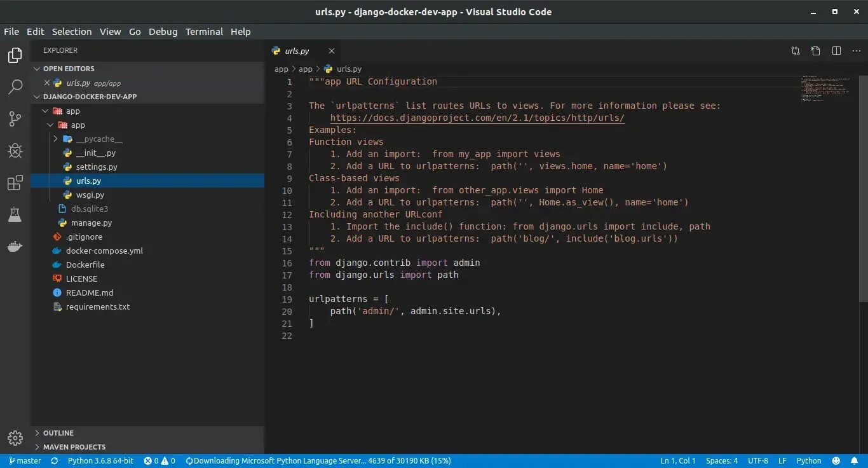The height and width of the screenshot is (468, 868).
Task: Collapse the nested app folder
Action: (x=147, y=125)
